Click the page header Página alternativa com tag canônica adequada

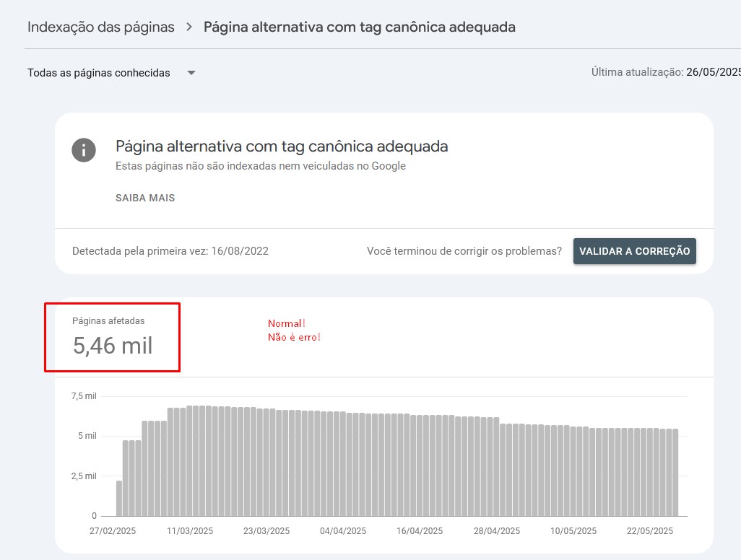[359, 27]
